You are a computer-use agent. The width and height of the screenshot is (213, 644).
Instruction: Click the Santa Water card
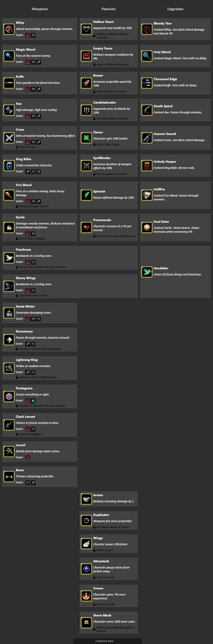click(x=40, y=313)
